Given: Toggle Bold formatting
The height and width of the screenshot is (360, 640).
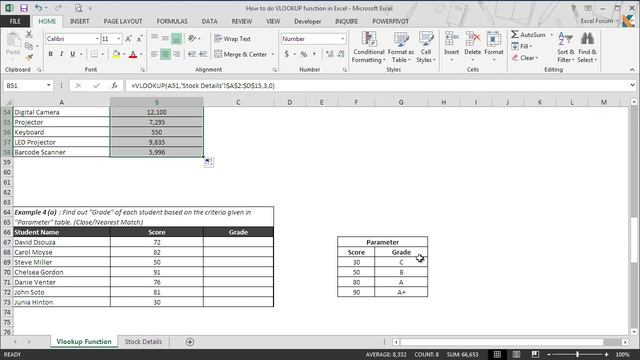Looking at the screenshot, I should coord(51,54).
